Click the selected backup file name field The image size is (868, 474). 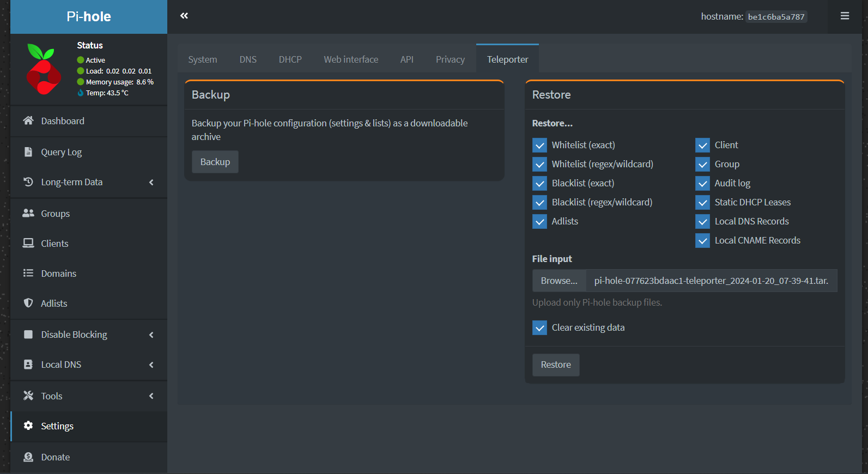coord(712,281)
